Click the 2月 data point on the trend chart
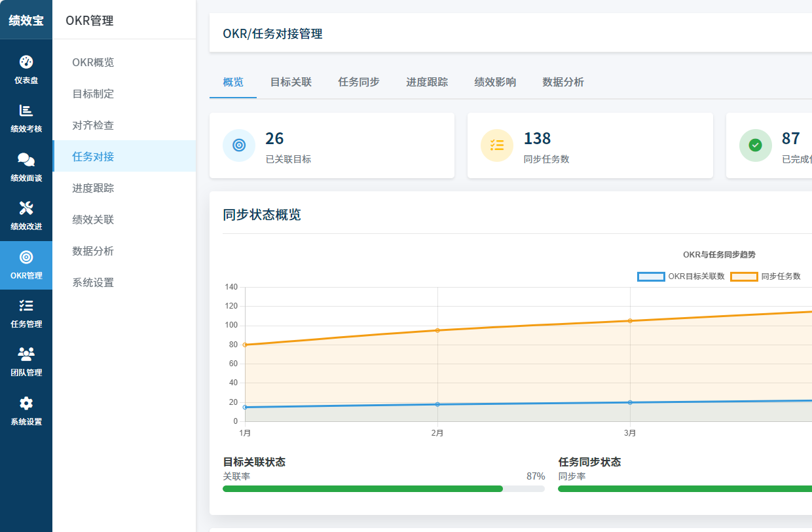 pos(437,331)
